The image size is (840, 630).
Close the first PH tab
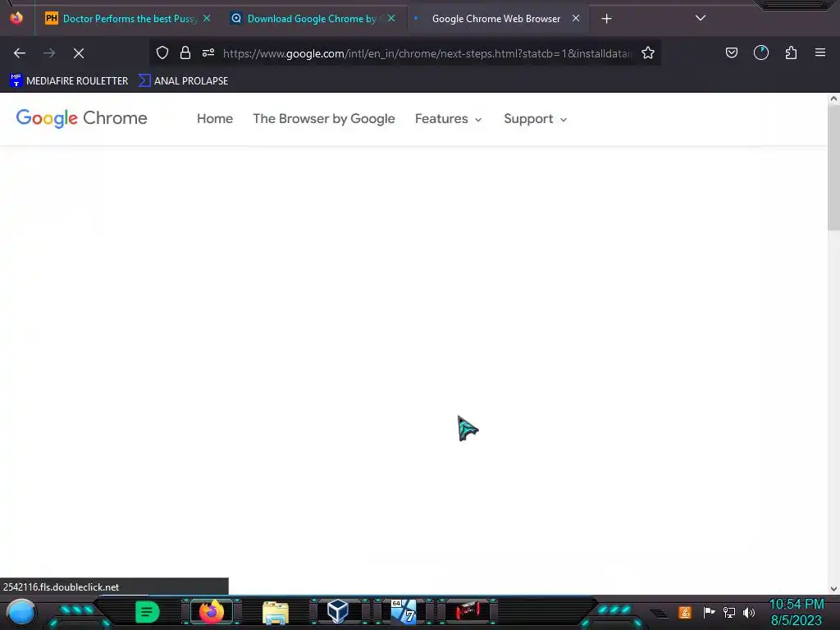[x=207, y=18]
